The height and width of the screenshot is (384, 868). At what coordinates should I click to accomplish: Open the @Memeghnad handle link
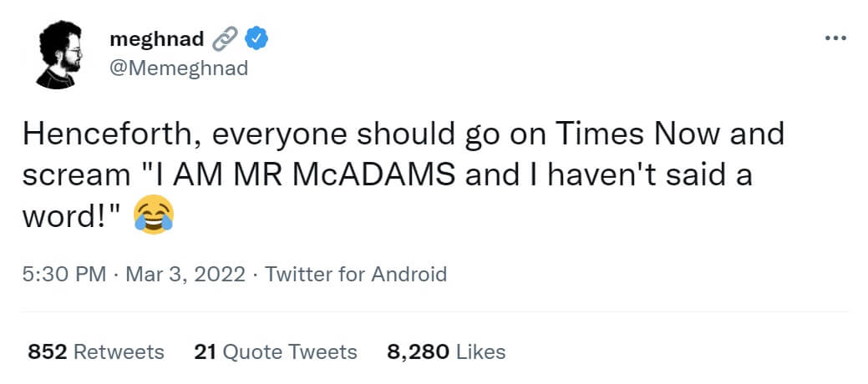[179, 68]
